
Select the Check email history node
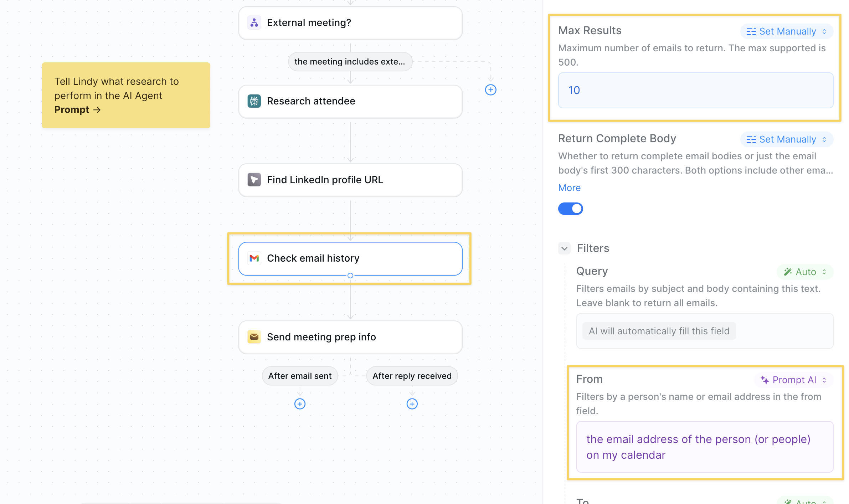pos(350,258)
